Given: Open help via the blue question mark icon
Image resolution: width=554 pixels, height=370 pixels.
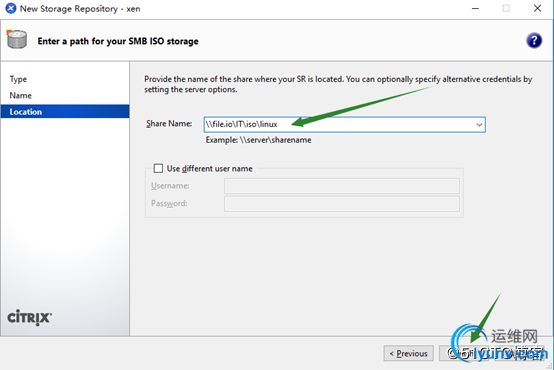Looking at the screenshot, I should pos(534,41).
